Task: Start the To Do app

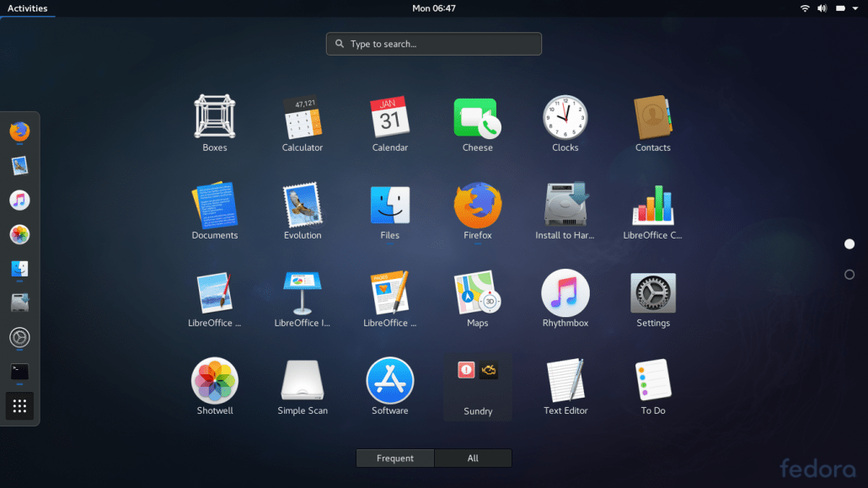Action: [652, 382]
